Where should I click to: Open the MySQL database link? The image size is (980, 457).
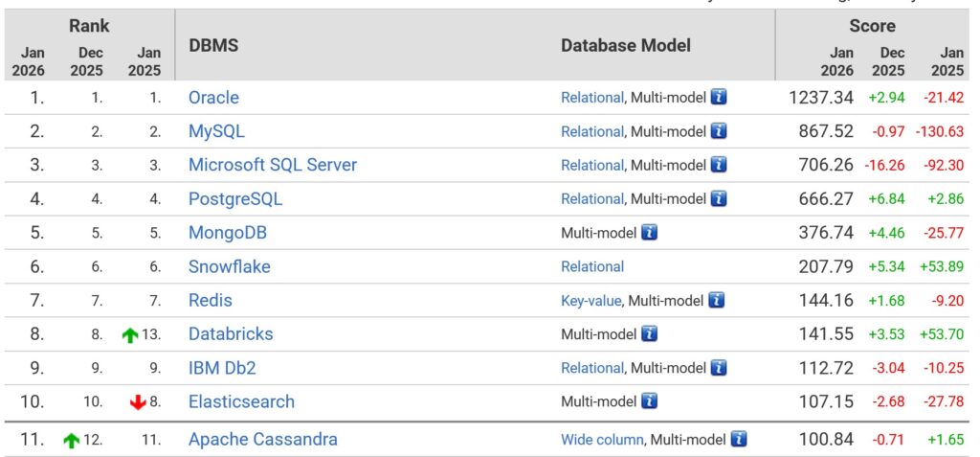tap(216, 131)
